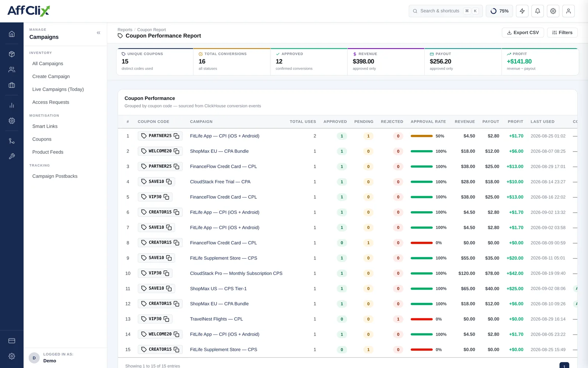Screen dimensions: 588x368
Task: Open the bar chart reports sidebar icon
Action: [x=12, y=105]
